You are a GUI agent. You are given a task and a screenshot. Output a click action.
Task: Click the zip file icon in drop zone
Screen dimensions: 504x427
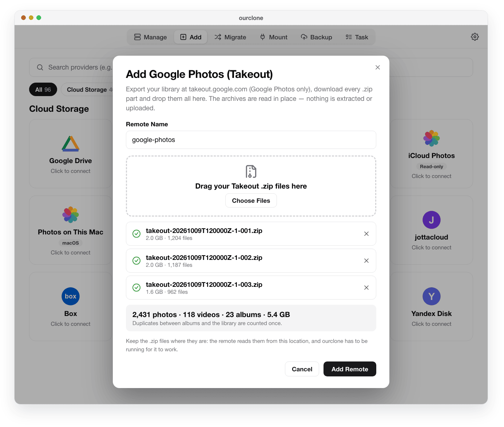[251, 171]
